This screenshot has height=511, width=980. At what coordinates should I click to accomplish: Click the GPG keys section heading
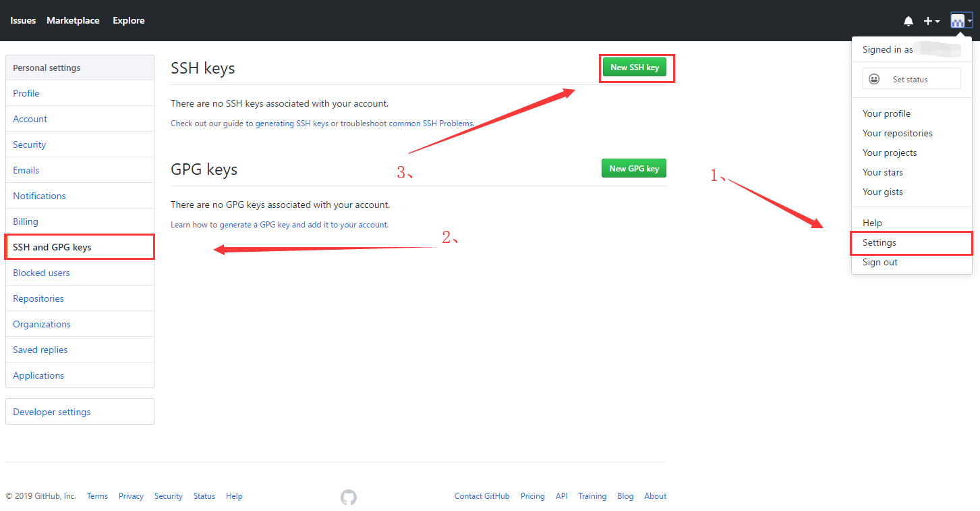(204, 169)
